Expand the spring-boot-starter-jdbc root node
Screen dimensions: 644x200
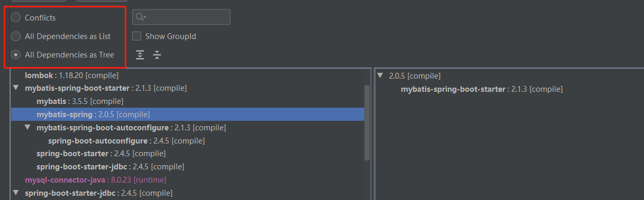[x=16, y=193]
